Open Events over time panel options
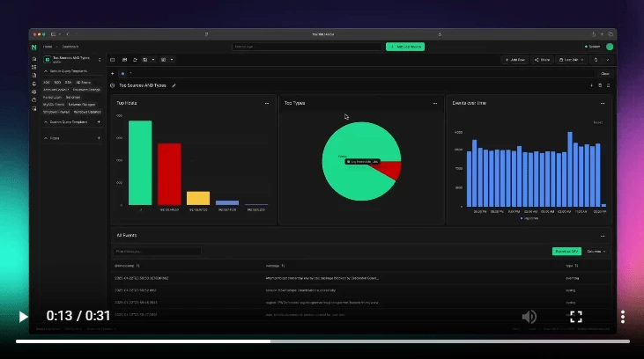This screenshot has height=359, width=644. (x=602, y=103)
